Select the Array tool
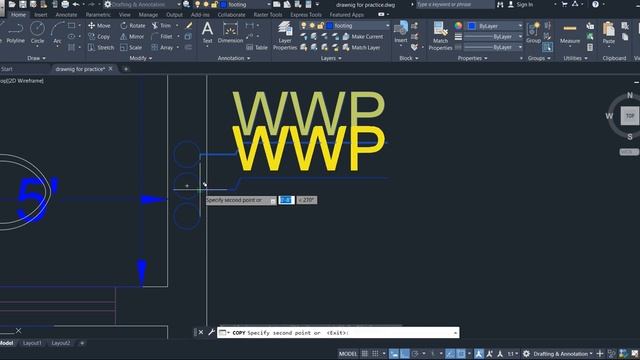 162,47
